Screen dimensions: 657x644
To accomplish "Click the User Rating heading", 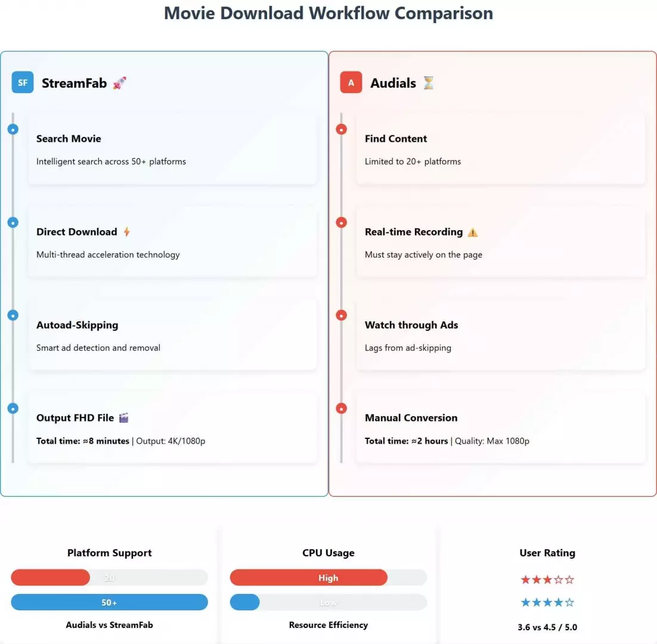I will (547, 553).
